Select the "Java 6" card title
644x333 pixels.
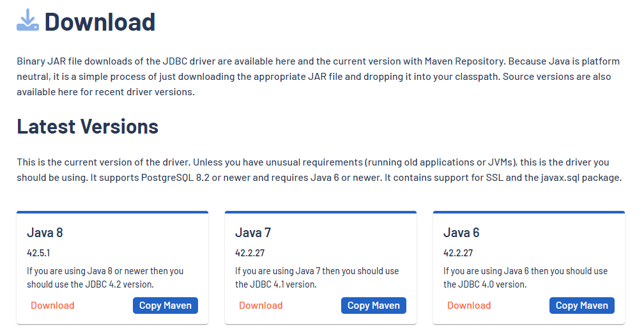(x=461, y=233)
